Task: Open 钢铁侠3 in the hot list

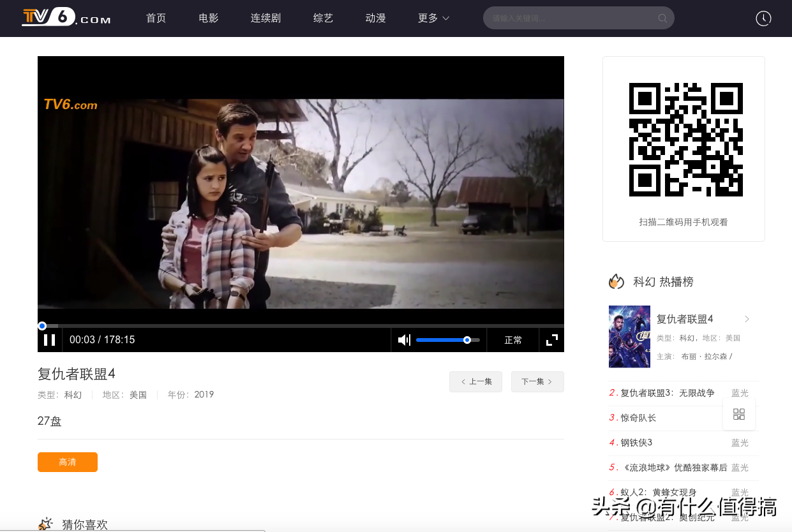Action: tap(636, 443)
